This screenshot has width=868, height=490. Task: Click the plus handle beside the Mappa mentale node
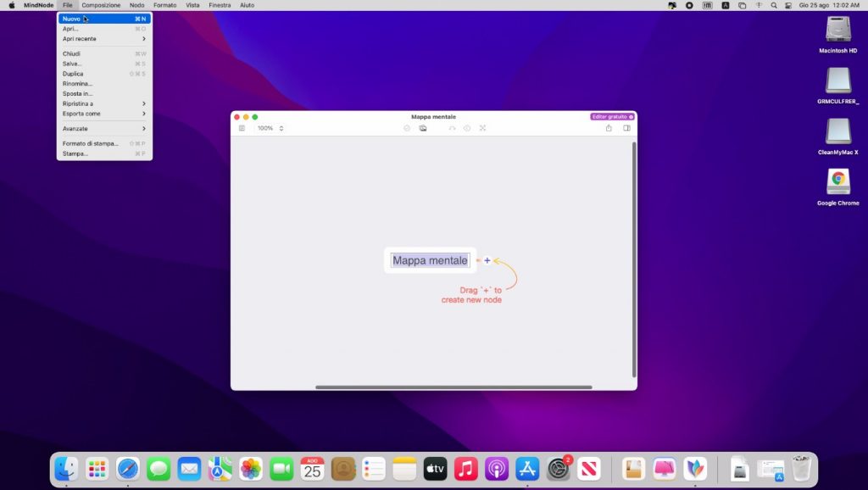(x=487, y=260)
